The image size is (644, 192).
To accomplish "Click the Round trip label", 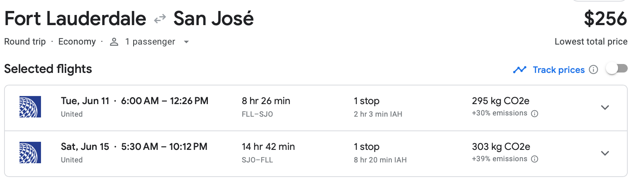I will 25,42.
